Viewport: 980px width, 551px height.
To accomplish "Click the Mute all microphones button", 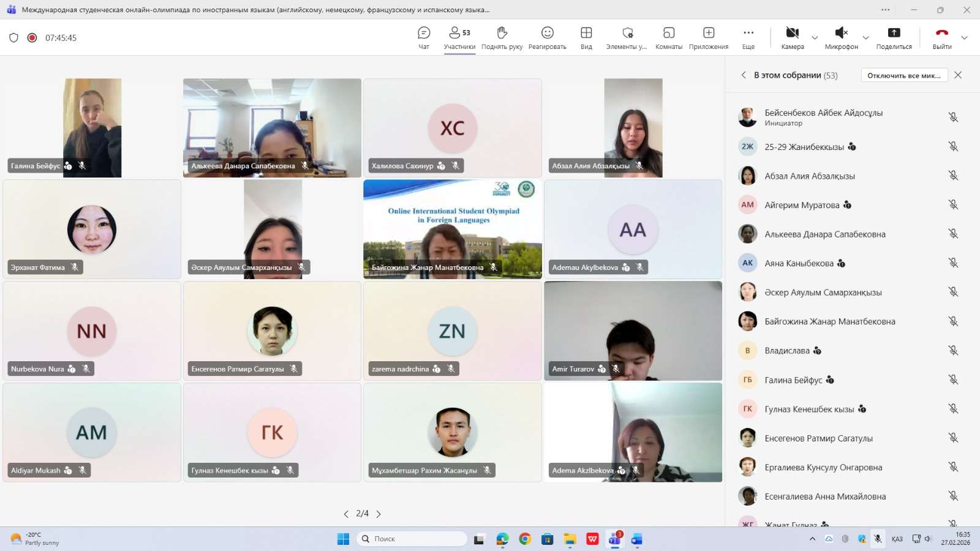I will [x=904, y=75].
